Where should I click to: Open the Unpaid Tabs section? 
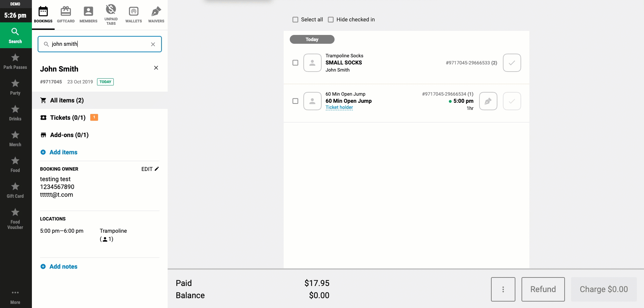click(111, 15)
